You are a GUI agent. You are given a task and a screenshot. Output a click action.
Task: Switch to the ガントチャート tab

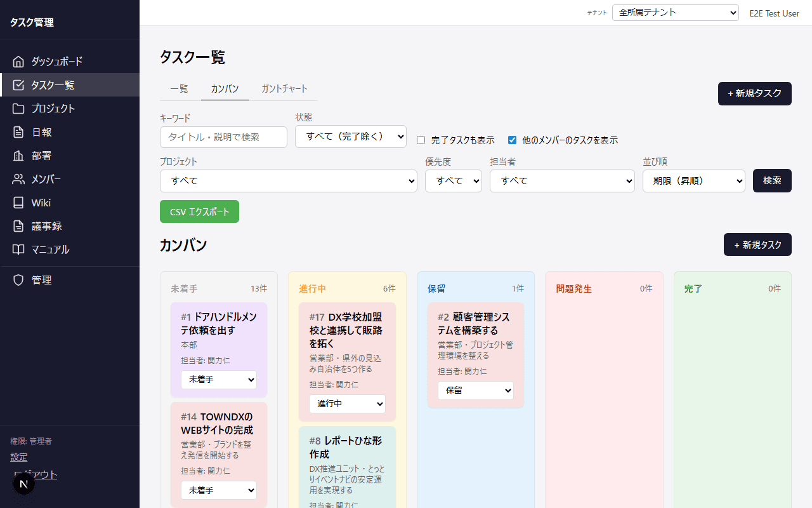point(284,89)
